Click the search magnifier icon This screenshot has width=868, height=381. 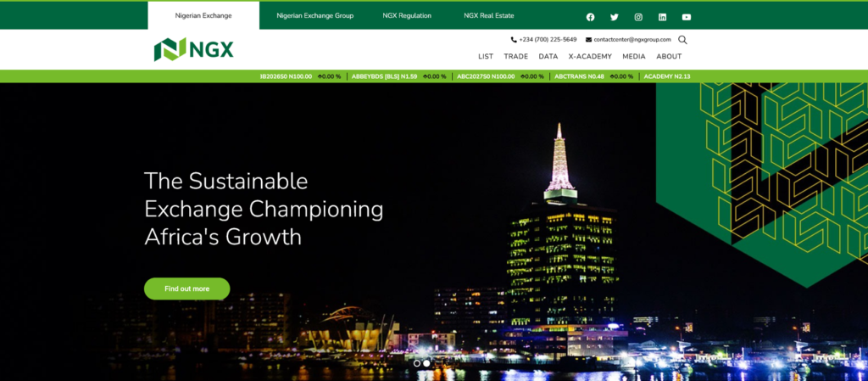682,40
